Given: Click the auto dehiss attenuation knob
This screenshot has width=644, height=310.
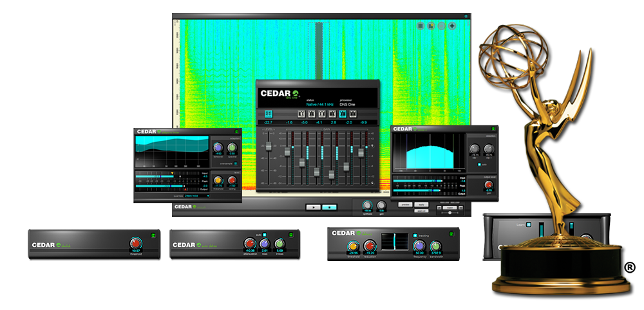Looking at the screenshot, I should tap(249, 243).
